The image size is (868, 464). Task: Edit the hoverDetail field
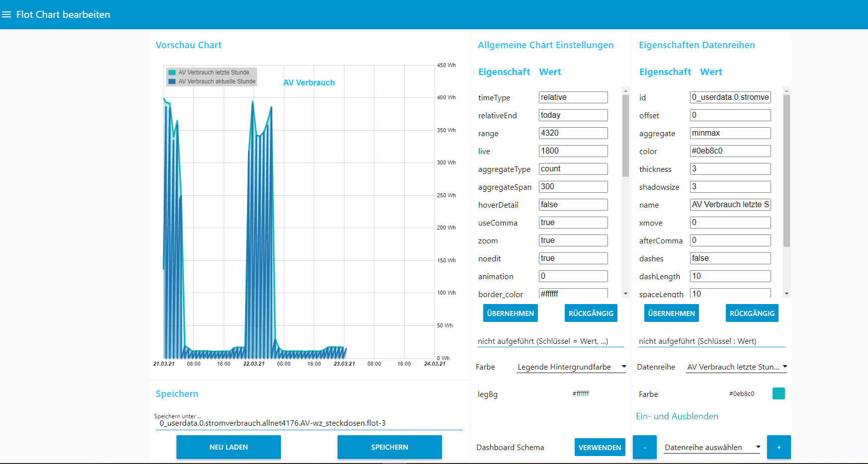573,205
